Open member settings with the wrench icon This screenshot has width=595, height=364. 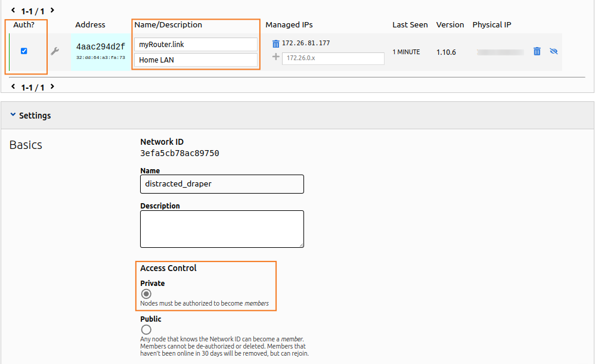(55, 52)
